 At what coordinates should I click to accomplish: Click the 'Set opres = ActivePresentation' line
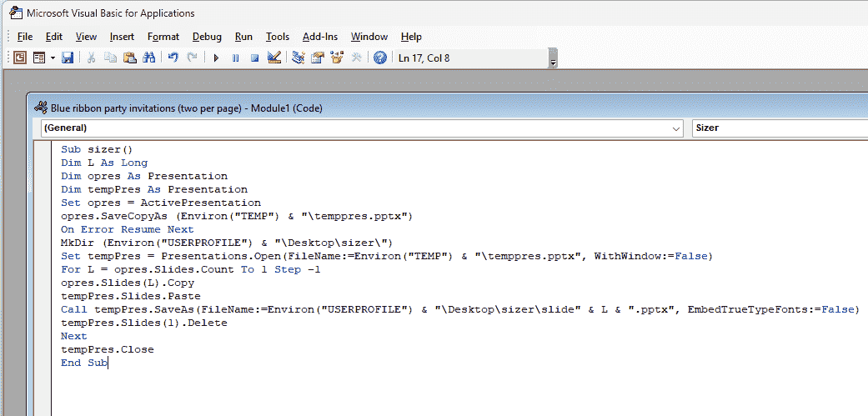click(x=161, y=203)
